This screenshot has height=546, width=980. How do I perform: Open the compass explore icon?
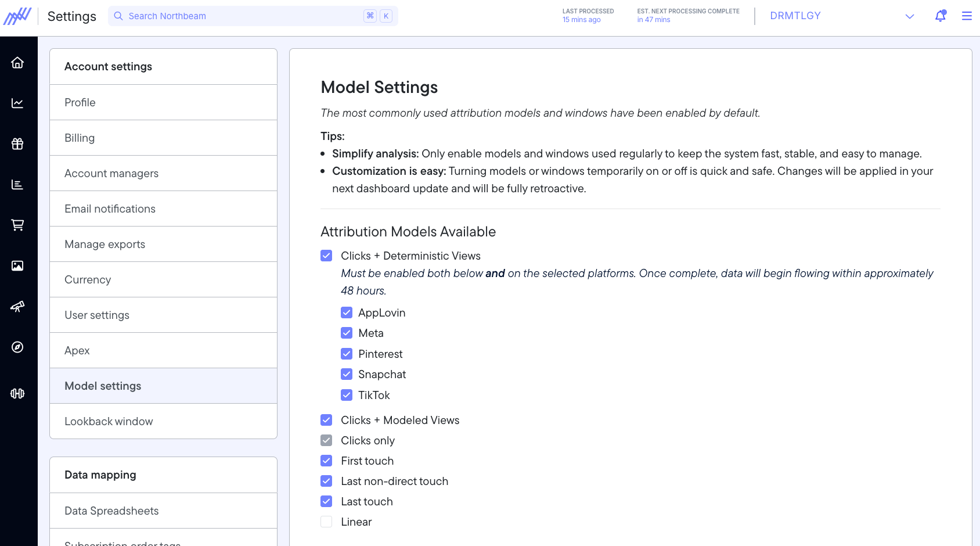(x=17, y=347)
